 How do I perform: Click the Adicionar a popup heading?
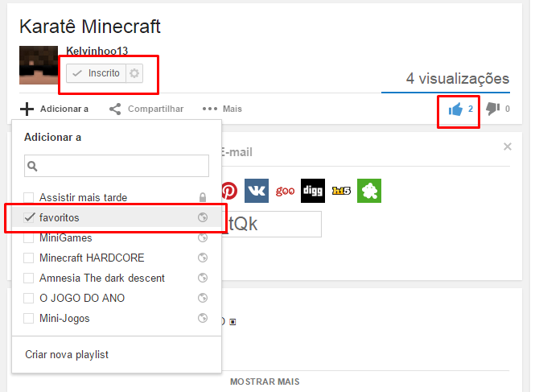[52, 137]
